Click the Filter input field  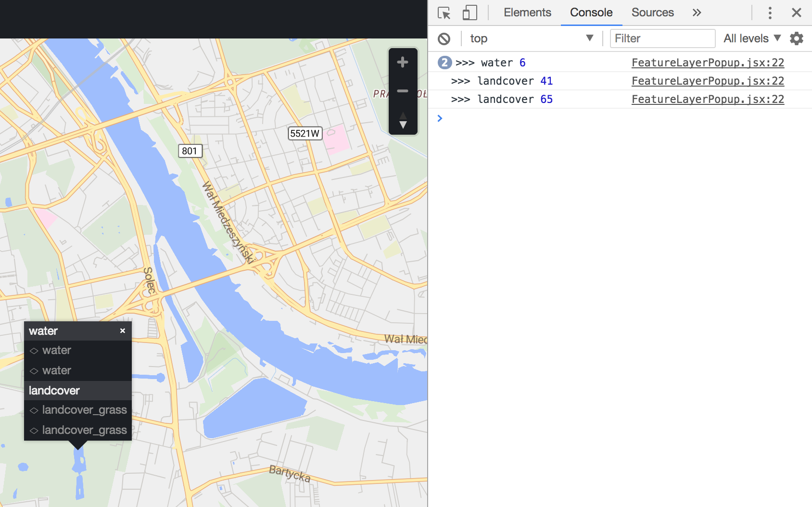pyautogui.click(x=662, y=38)
